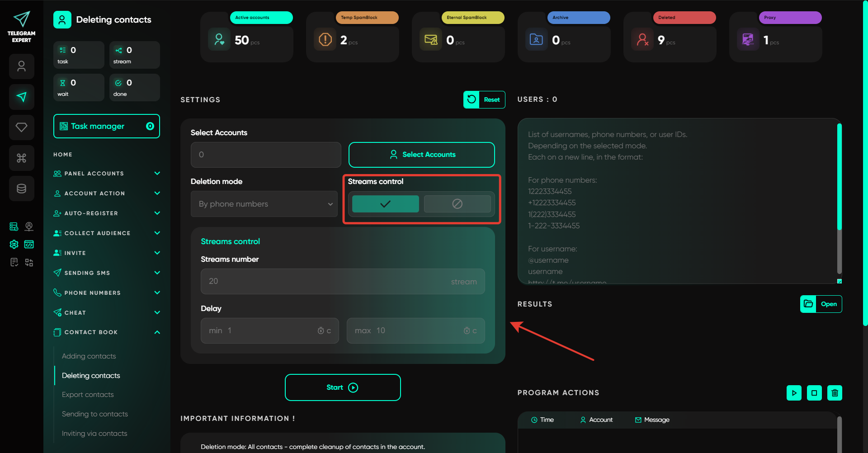Enable streams control with checkmark toggle
Viewport: 868px width, 453px height.
tap(385, 204)
